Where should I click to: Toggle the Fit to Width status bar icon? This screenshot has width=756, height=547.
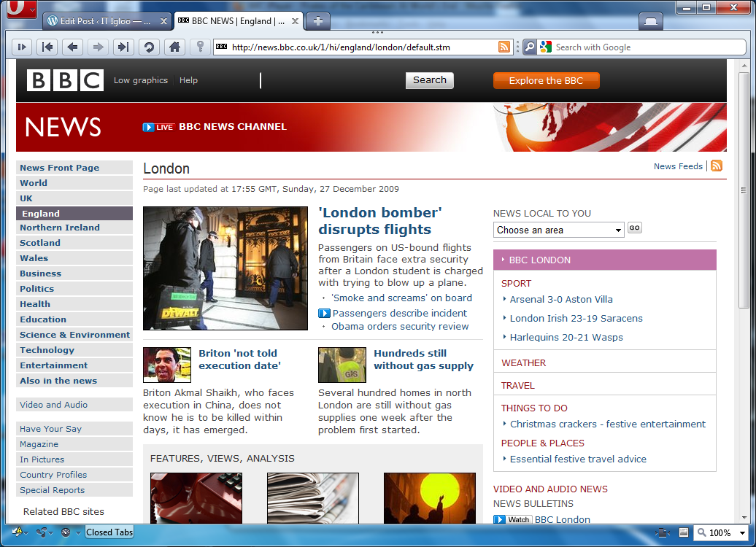click(663, 532)
